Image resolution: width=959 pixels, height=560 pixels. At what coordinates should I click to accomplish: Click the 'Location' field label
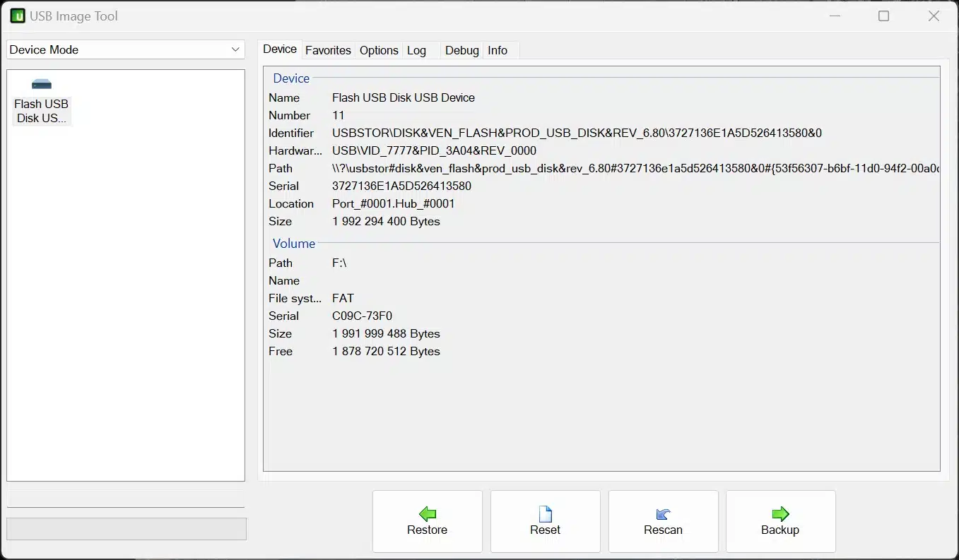coord(291,203)
